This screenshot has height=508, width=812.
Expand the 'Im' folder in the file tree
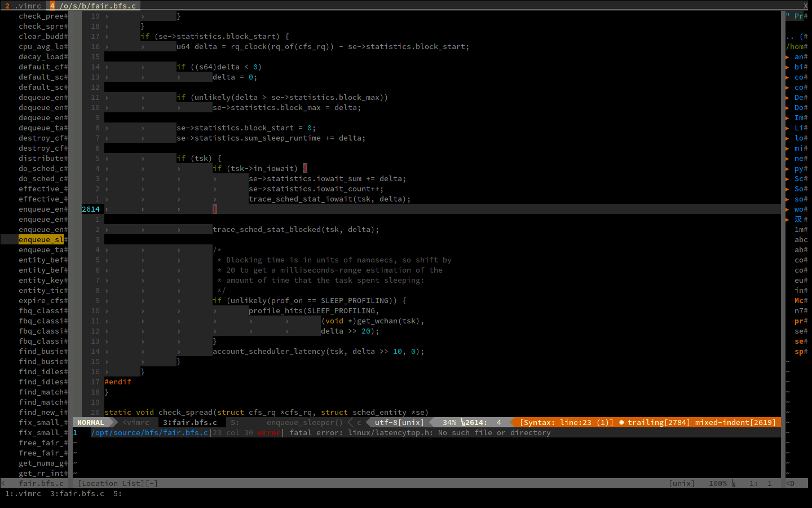click(787, 118)
